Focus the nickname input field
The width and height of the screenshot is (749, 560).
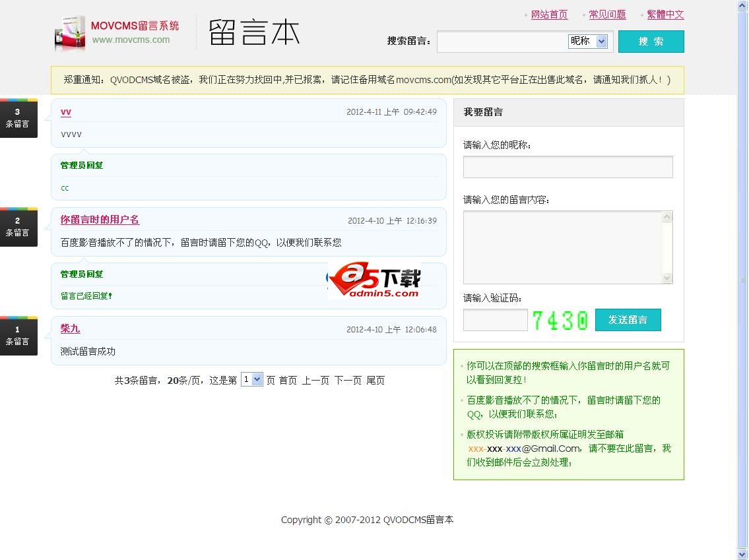point(568,167)
